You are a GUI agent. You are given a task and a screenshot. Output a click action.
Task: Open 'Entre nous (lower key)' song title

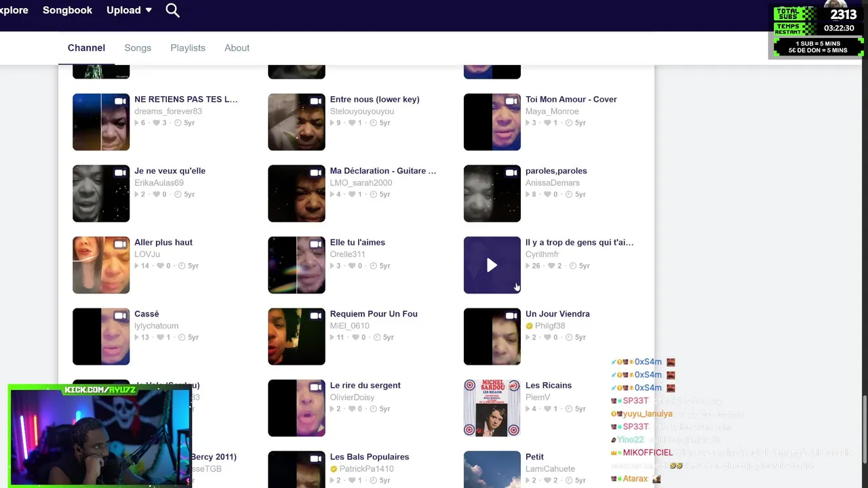tap(374, 99)
